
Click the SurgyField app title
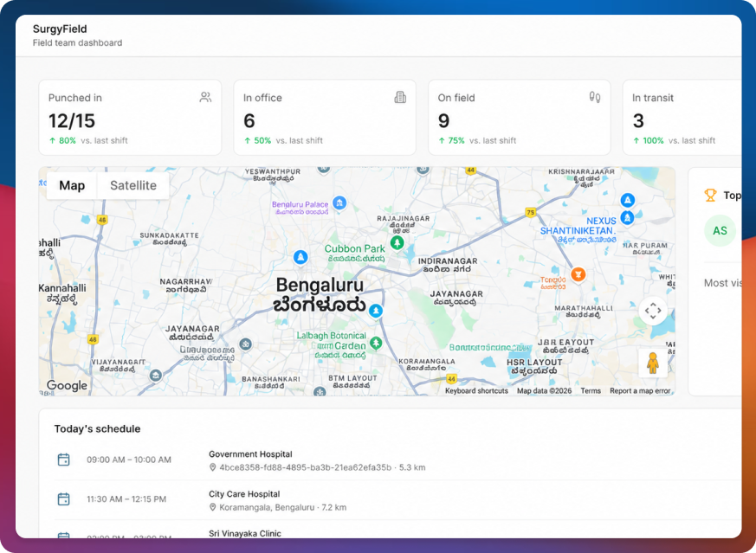click(60, 29)
